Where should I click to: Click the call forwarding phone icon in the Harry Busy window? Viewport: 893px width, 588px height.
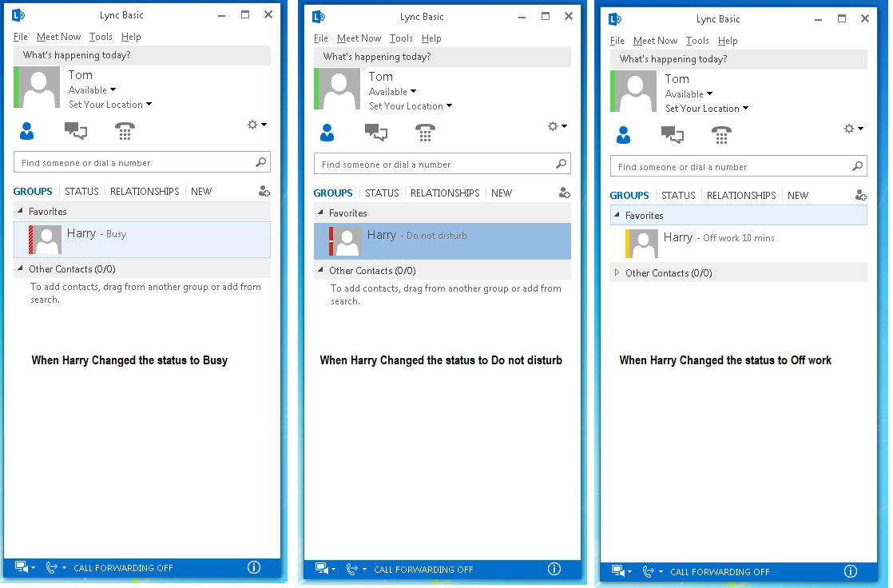pyautogui.click(x=52, y=567)
